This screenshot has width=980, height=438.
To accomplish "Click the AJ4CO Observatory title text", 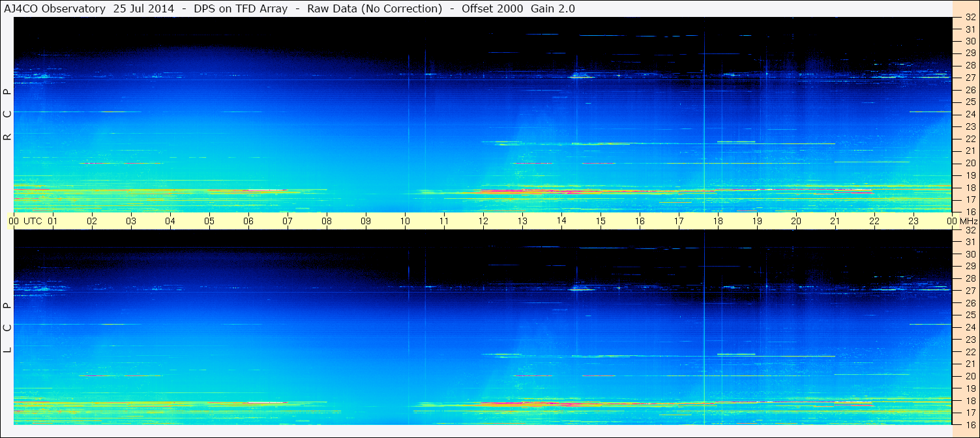I will (x=55, y=8).
